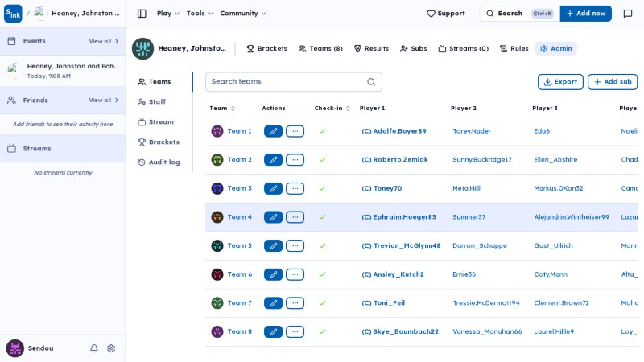The image size is (644, 362).
Task: Click the Team 5 name link
Action: (x=239, y=246)
